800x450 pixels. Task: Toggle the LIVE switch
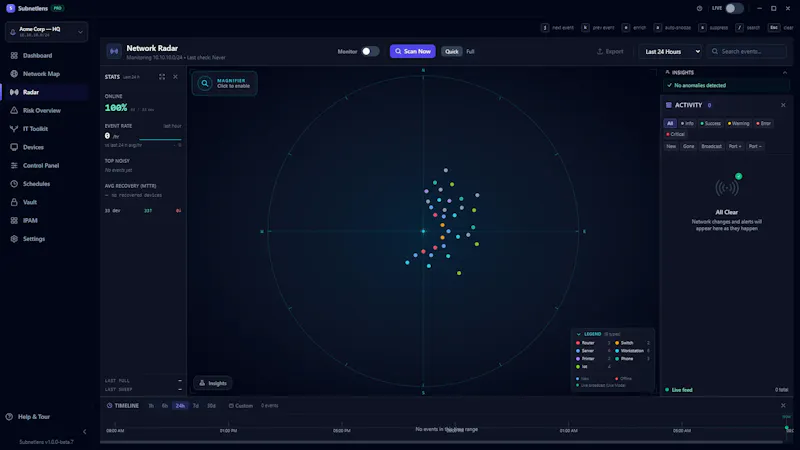[734, 8]
